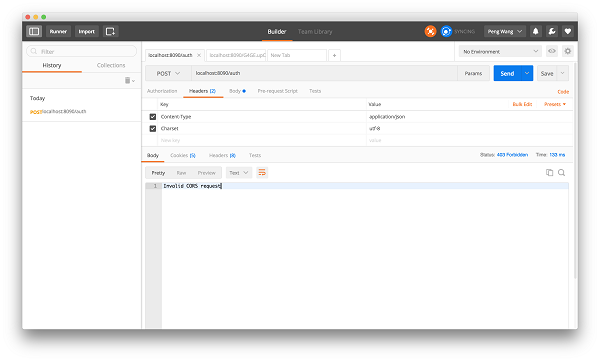
Task: Click the Filter search field
Action: [x=82, y=51]
